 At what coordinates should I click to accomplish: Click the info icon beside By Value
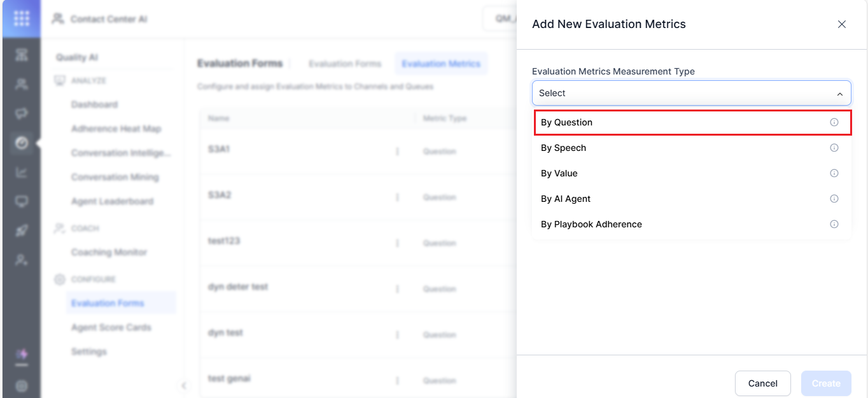click(x=834, y=173)
